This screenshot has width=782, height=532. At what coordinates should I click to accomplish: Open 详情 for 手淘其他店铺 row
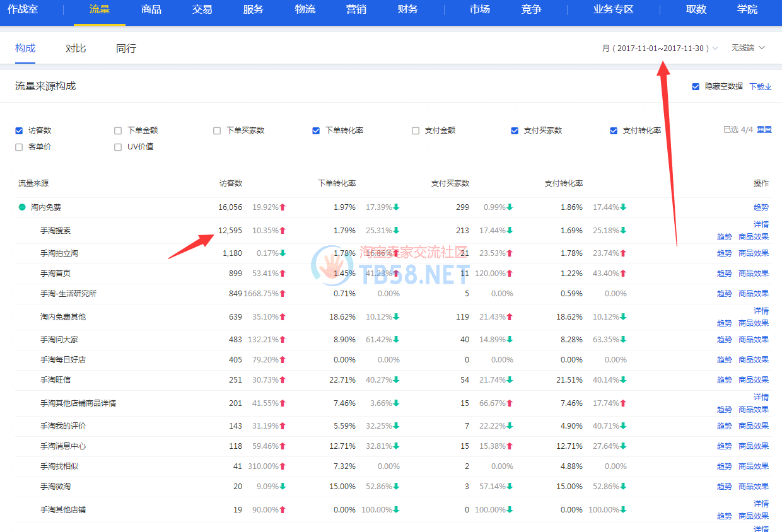click(761, 504)
